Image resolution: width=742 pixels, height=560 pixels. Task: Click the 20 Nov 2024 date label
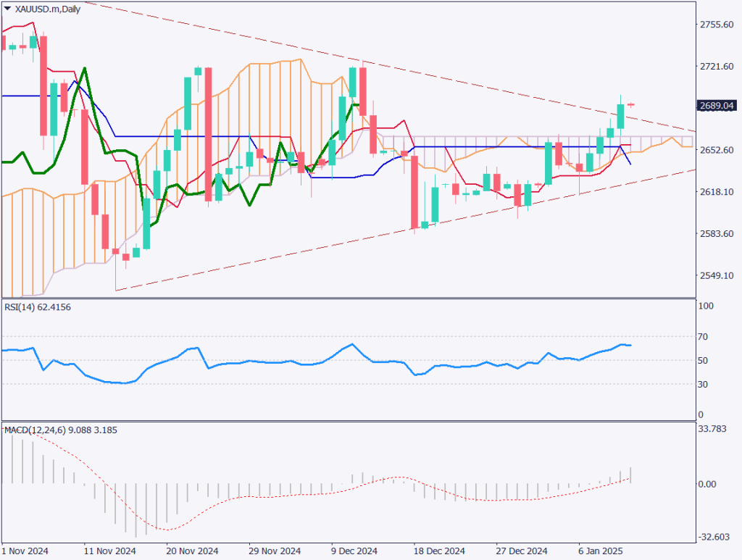(x=192, y=550)
